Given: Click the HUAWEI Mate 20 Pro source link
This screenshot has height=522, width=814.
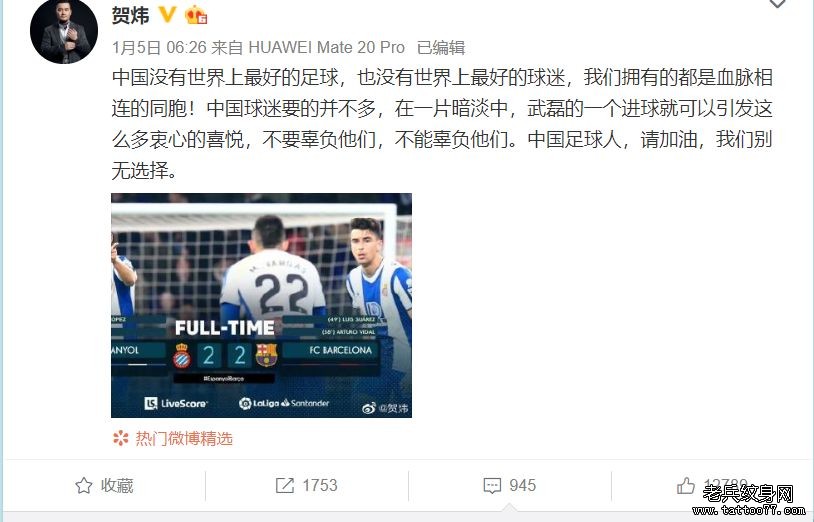Looking at the screenshot, I should click(x=327, y=48).
